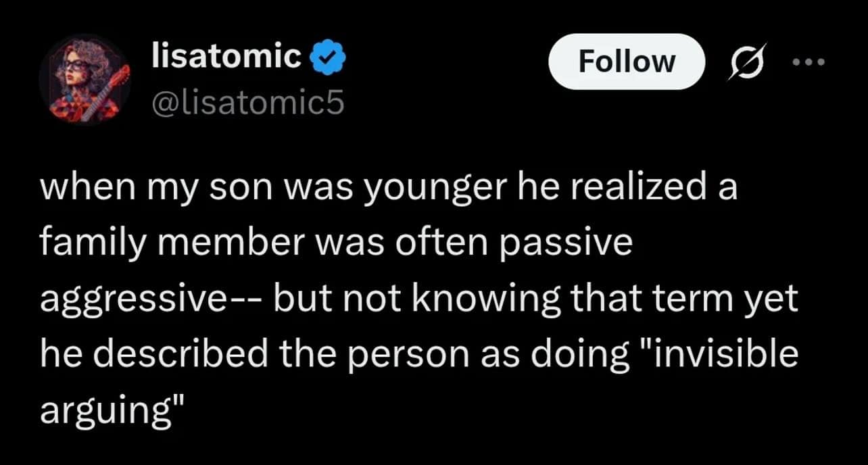Visit the @lisatomic5 handle link
Image resolution: width=868 pixels, height=465 pixels.
point(247,103)
